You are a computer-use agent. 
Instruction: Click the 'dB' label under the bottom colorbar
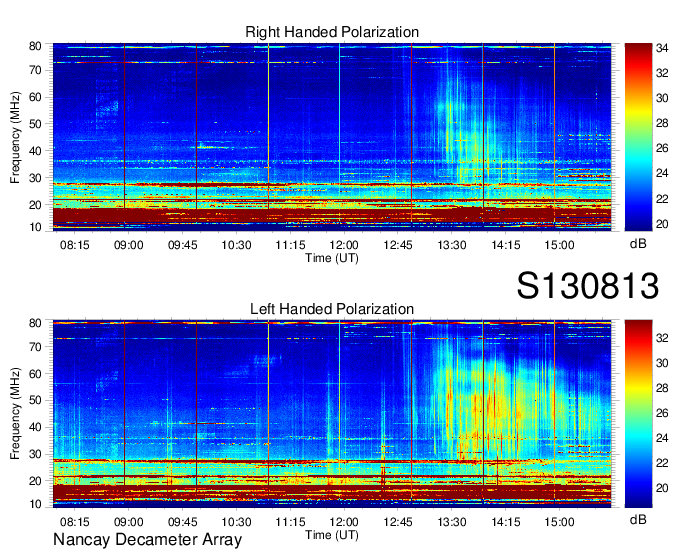(x=638, y=519)
